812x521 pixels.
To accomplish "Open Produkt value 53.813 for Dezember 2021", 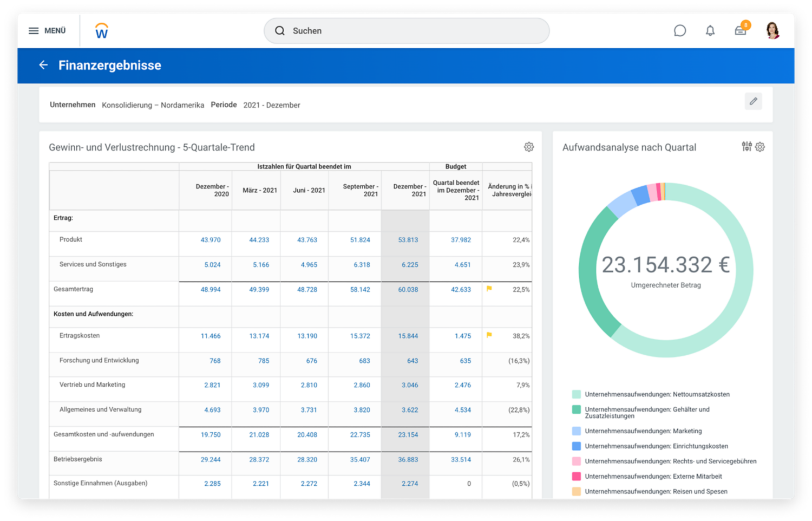I will click(408, 240).
